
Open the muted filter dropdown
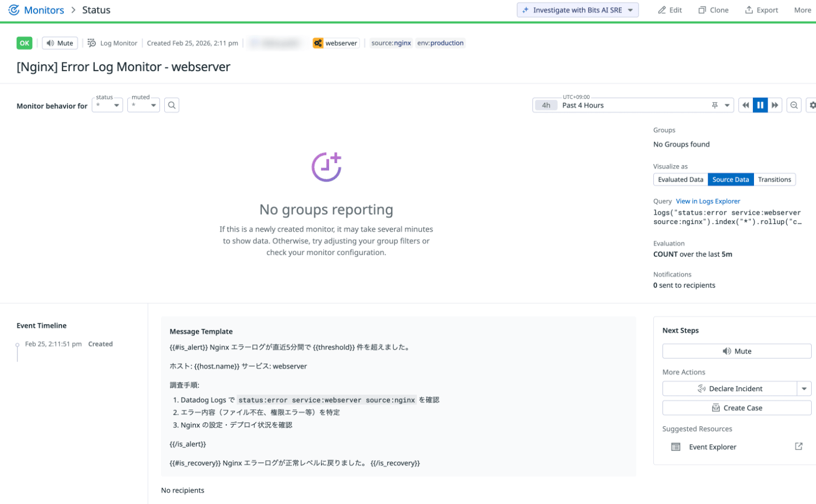pyautogui.click(x=144, y=105)
